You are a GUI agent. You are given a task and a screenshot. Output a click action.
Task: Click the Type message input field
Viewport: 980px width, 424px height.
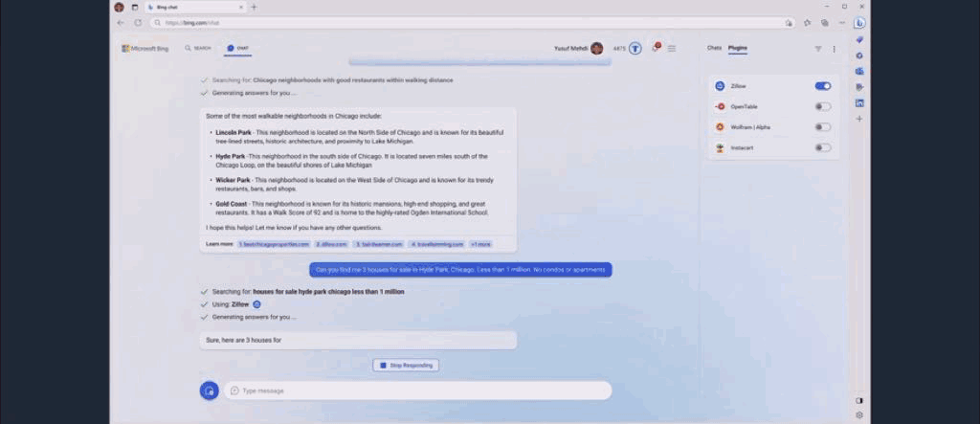pos(417,391)
